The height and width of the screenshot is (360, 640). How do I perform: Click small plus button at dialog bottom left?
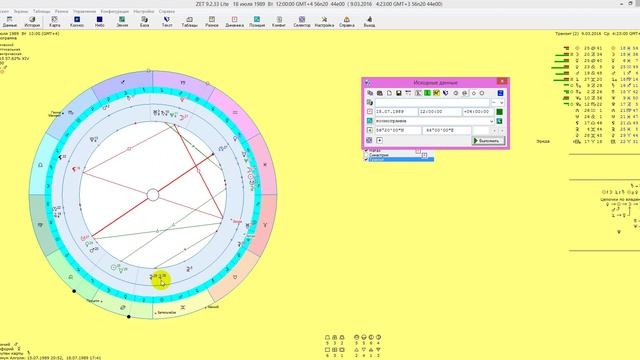click(x=380, y=140)
